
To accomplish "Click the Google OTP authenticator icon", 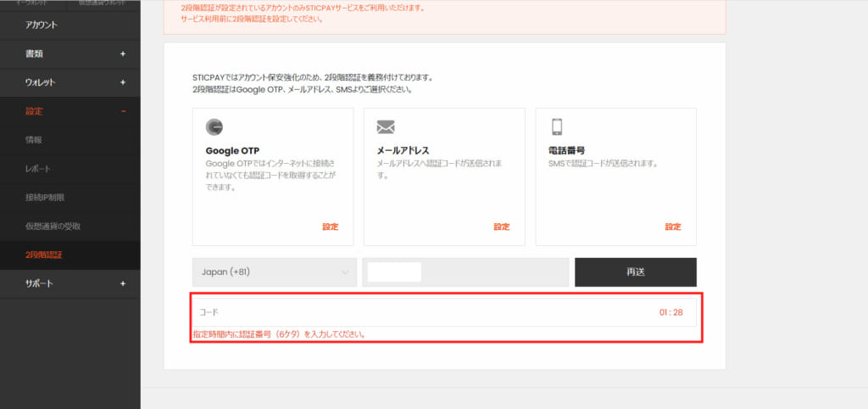I will click(214, 127).
